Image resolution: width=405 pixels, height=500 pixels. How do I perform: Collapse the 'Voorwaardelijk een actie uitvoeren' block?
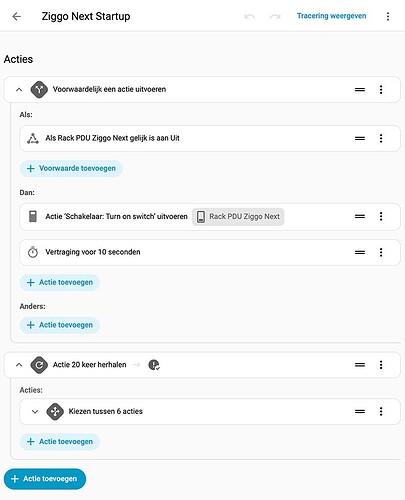coord(19,89)
